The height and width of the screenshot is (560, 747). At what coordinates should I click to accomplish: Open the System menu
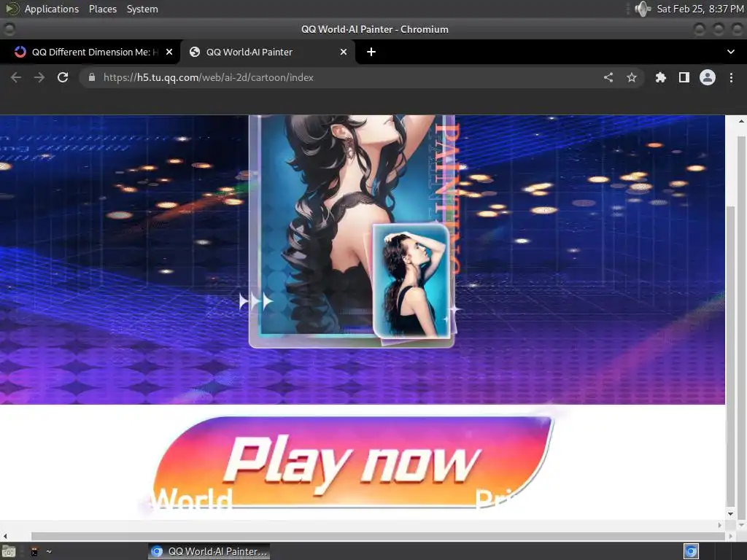coord(142,9)
